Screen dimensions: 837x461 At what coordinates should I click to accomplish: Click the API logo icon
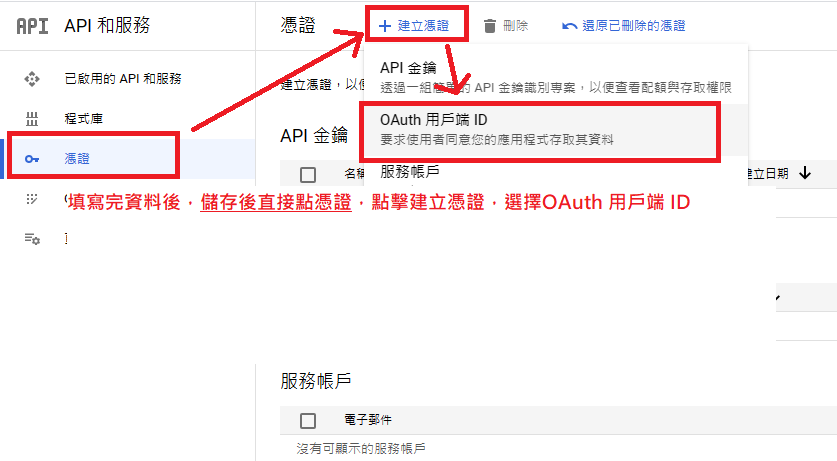tap(32, 26)
